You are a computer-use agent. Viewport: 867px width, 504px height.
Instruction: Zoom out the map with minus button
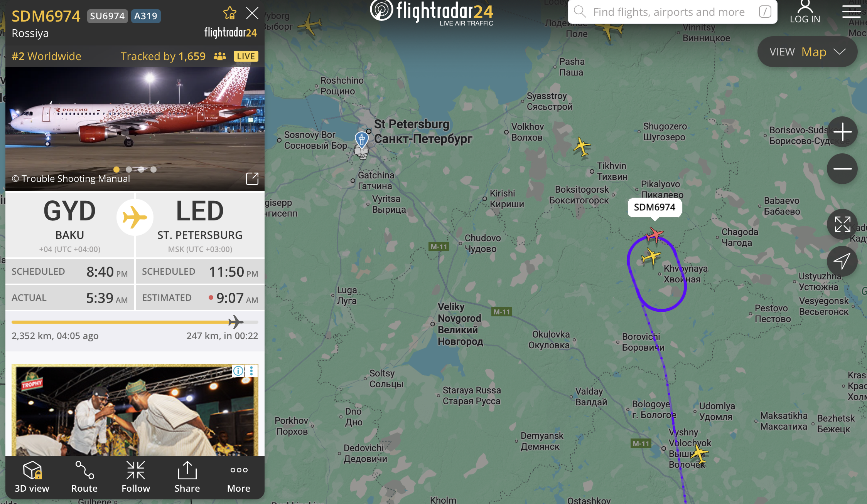[x=842, y=169]
